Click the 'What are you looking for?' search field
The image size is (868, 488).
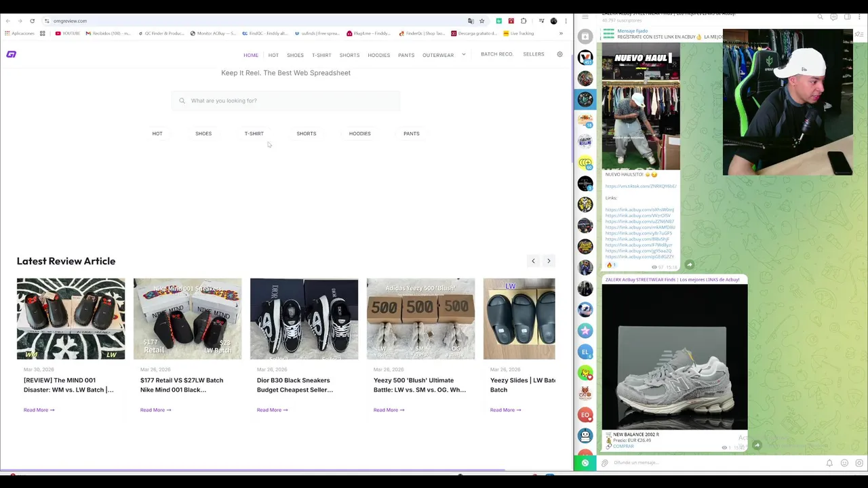click(285, 100)
